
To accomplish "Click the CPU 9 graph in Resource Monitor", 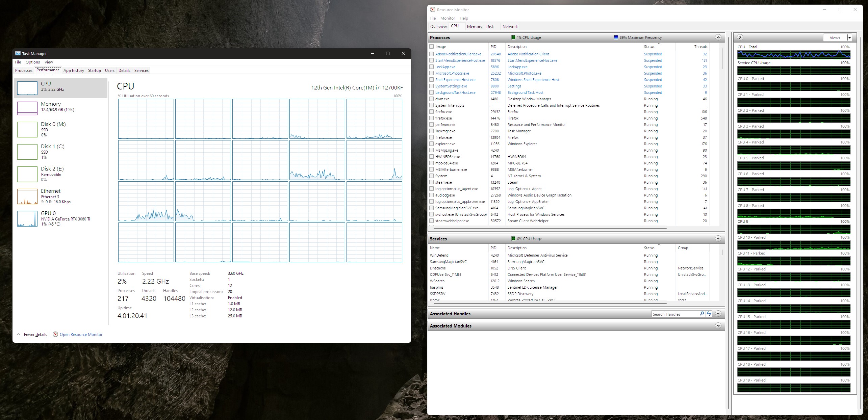I will click(x=794, y=229).
